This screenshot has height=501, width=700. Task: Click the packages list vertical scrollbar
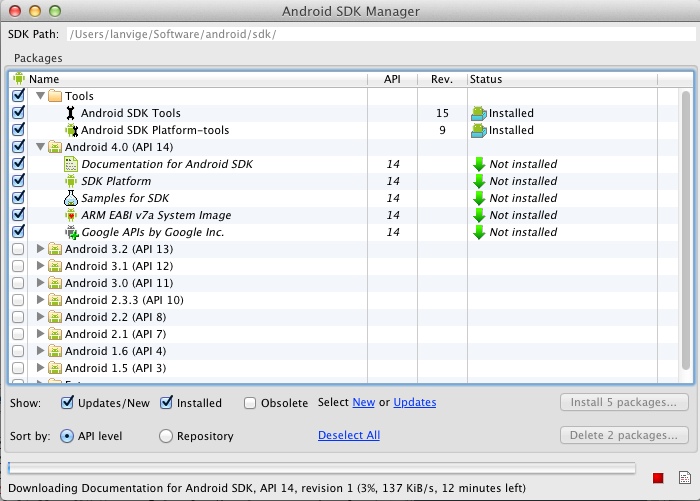[x=687, y=230]
